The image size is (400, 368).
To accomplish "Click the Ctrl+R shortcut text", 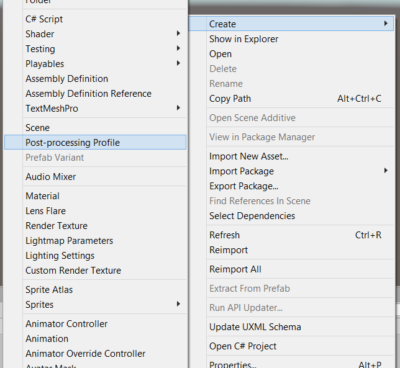I will coord(368,235).
